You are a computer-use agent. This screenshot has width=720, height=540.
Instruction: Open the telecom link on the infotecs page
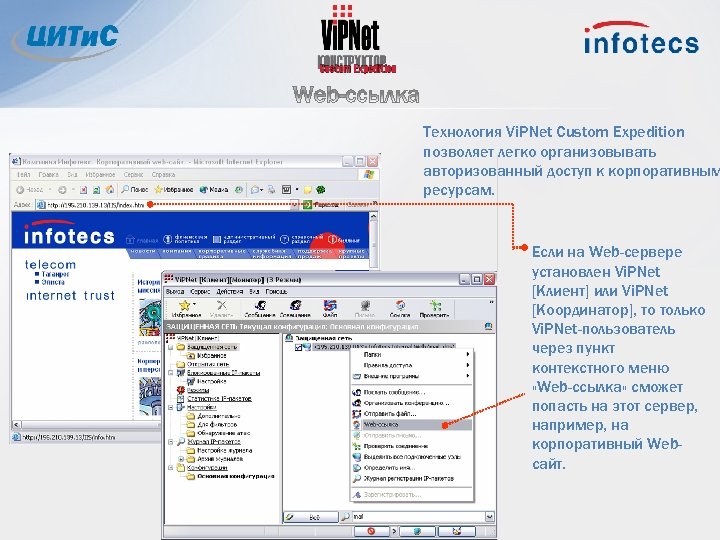tap(51, 265)
